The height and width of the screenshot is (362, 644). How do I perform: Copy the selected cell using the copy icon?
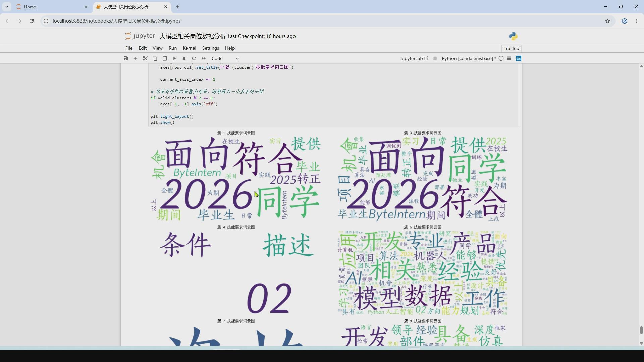[155, 58]
